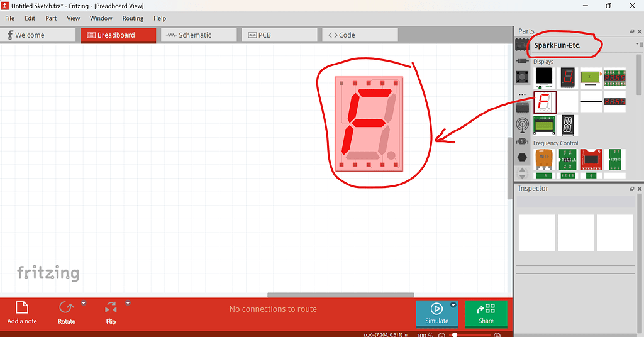Open the IC chip parts bin icon

(x=522, y=45)
